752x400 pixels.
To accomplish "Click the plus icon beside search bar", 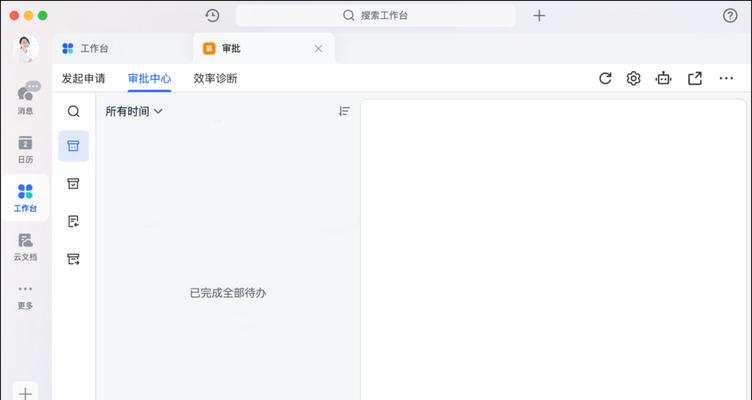I will click(539, 15).
